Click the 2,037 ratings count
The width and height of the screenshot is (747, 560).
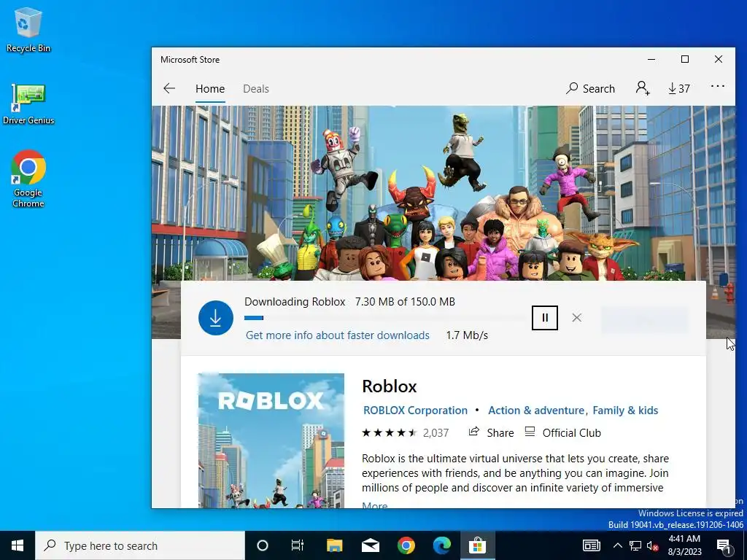[436, 433]
